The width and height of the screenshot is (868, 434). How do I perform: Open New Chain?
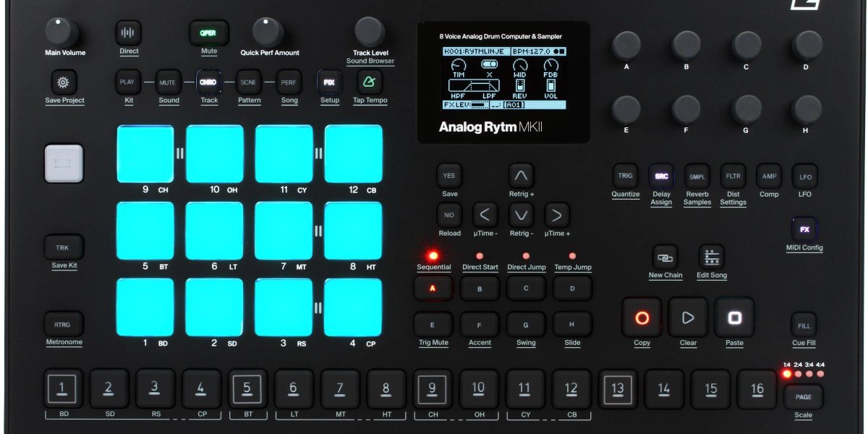click(664, 258)
